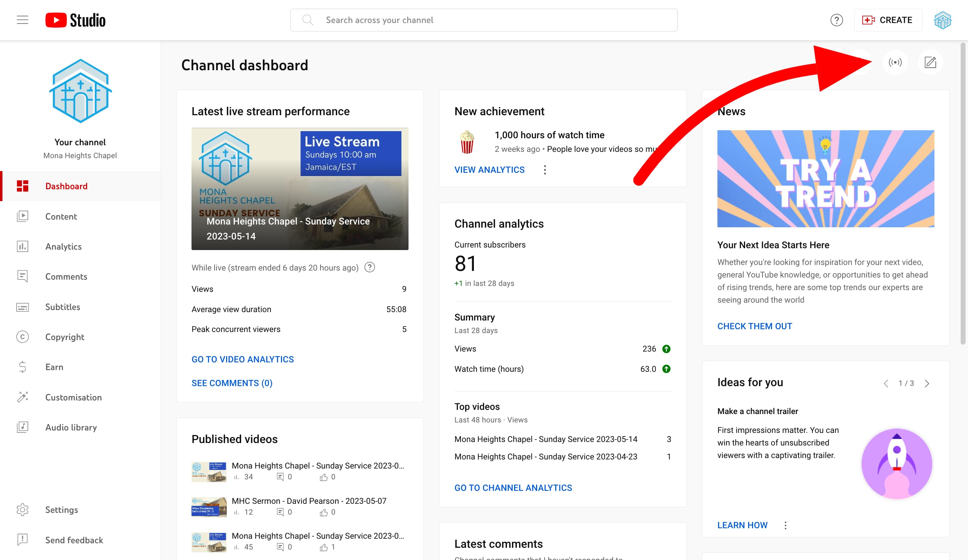Screen dimensions: 968x560
Task: Click the CREATE button
Action: (x=888, y=20)
